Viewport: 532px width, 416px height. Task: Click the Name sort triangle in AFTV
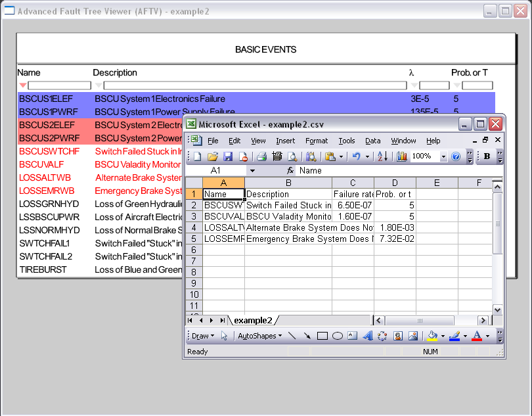pos(23,85)
